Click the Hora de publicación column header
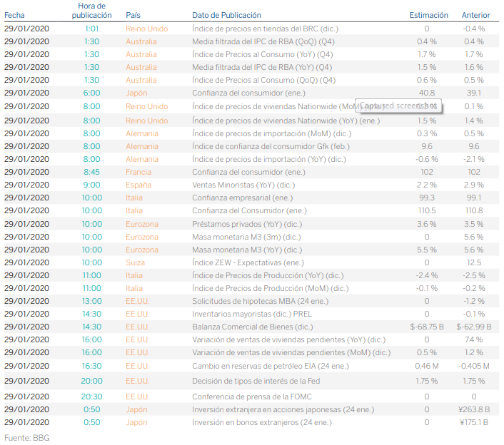Image resolution: width=504 pixels, height=445 pixels. (91, 10)
